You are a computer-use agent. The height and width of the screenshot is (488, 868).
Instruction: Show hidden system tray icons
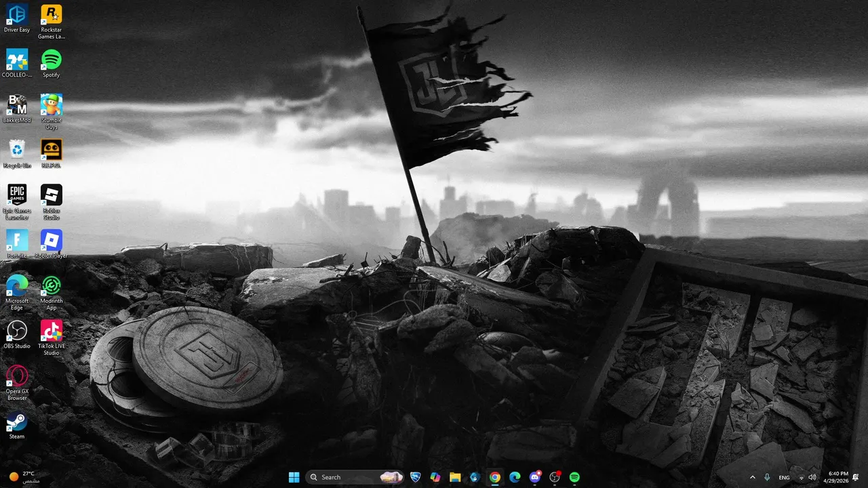point(752,477)
